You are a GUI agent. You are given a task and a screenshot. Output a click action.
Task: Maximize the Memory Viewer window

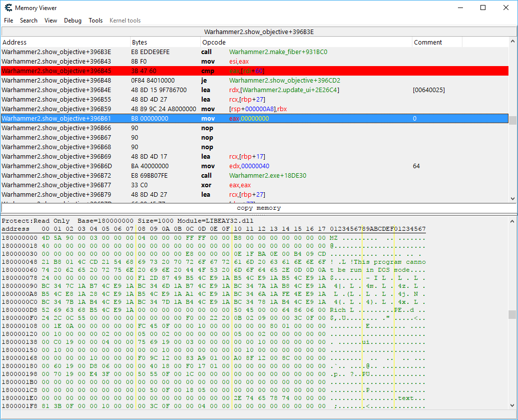pyautogui.click(x=483, y=8)
